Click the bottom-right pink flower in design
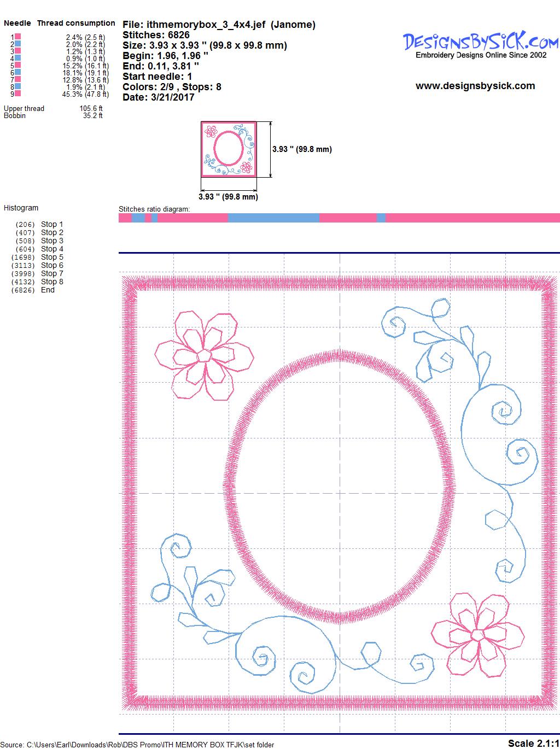 point(478,635)
